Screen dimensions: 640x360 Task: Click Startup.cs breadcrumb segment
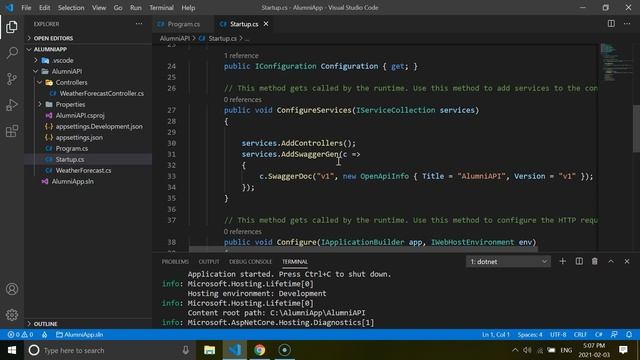(222, 38)
